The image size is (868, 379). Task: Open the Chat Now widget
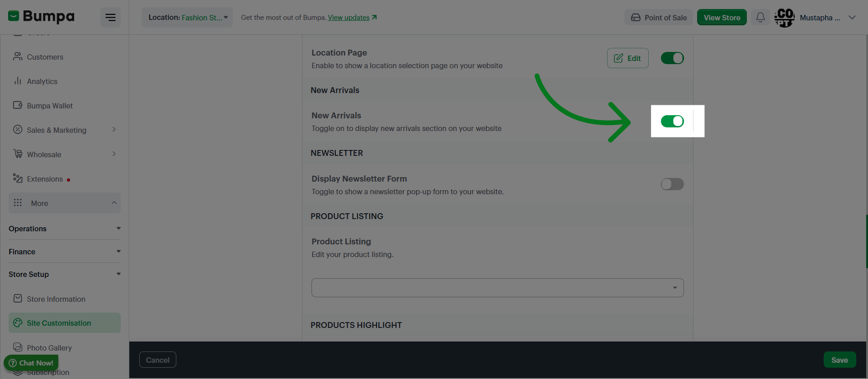pos(31,363)
